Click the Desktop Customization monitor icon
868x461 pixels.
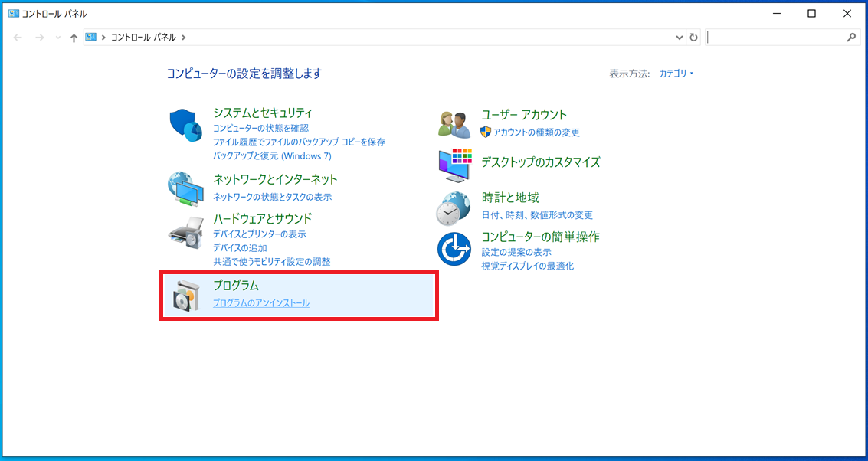pos(454,165)
